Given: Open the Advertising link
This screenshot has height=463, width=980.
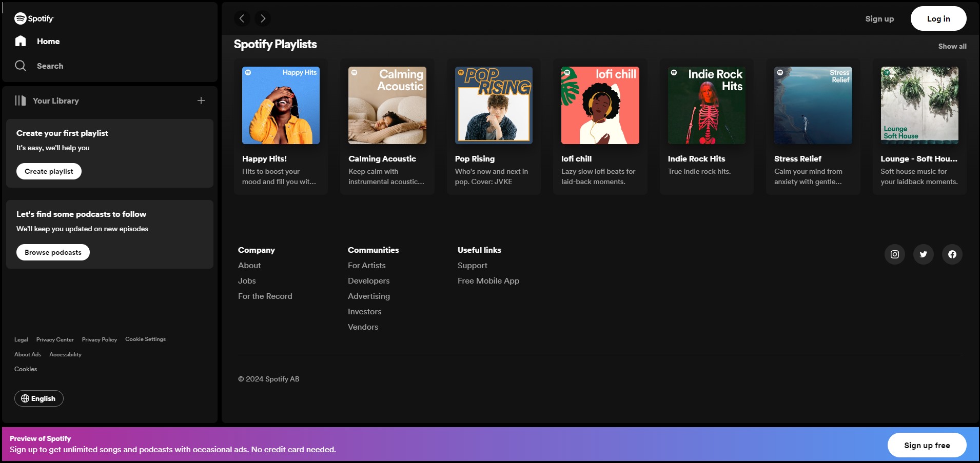Looking at the screenshot, I should point(369,296).
